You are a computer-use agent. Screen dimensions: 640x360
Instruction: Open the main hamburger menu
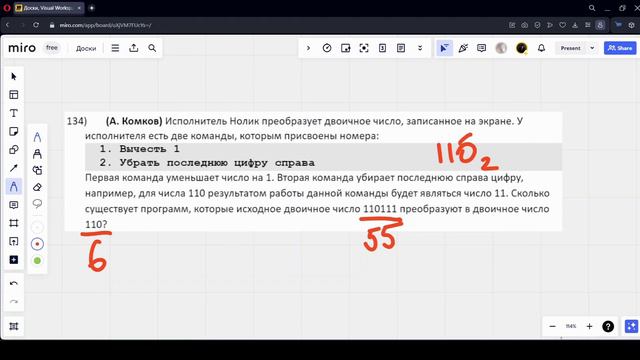pyautogui.click(x=115, y=48)
